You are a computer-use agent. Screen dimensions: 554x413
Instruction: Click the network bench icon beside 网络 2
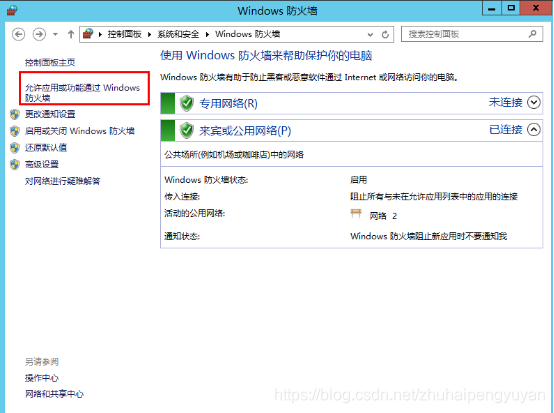pyautogui.click(x=356, y=213)
